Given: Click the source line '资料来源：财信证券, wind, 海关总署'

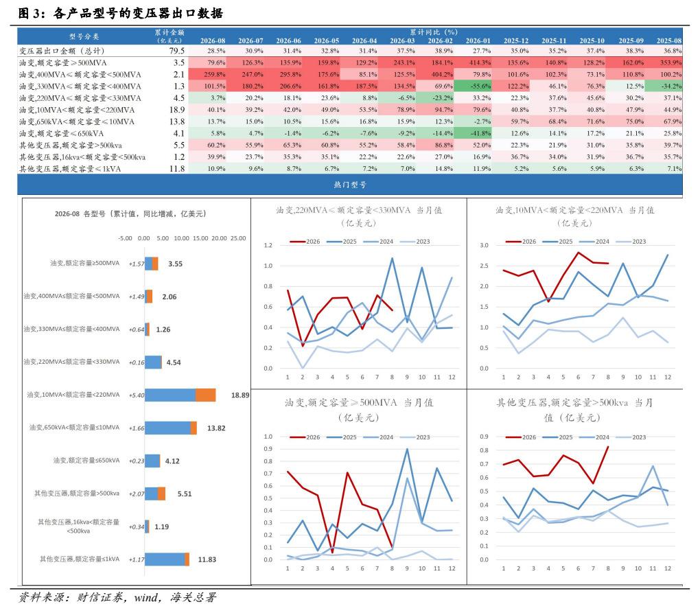Looking at the screenshot, I should tap(117, 597).
